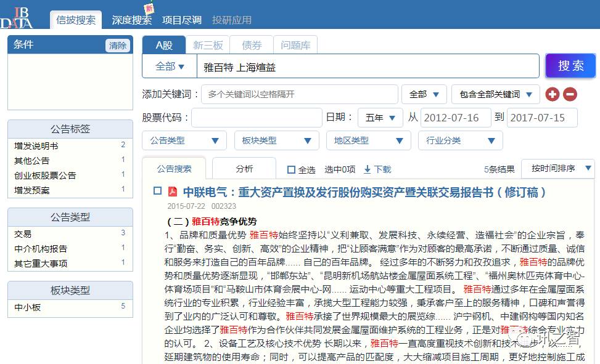This screenshot has width=600, height=364.
Task: Tick the 全选 select-all checkbox
Action: coord(291,169)
